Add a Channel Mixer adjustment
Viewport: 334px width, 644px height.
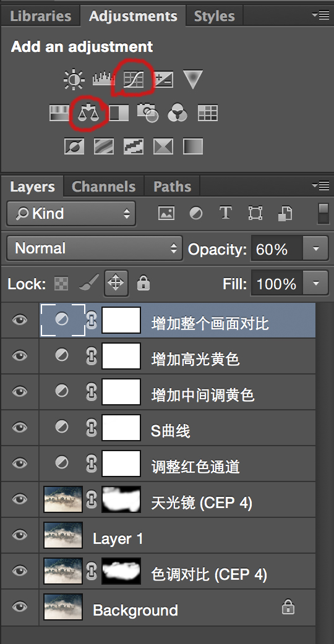coord(178,112)
